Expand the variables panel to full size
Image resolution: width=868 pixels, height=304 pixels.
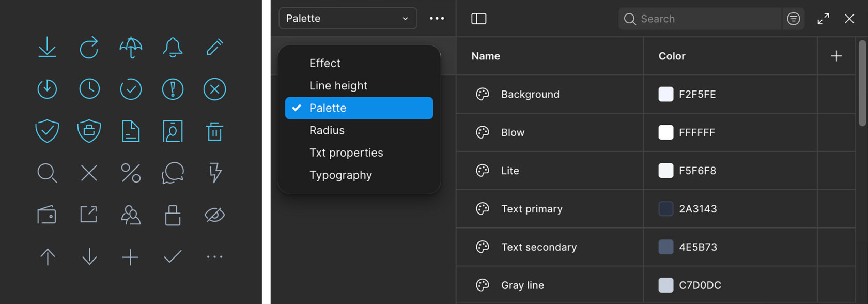[x=823, y=19]
